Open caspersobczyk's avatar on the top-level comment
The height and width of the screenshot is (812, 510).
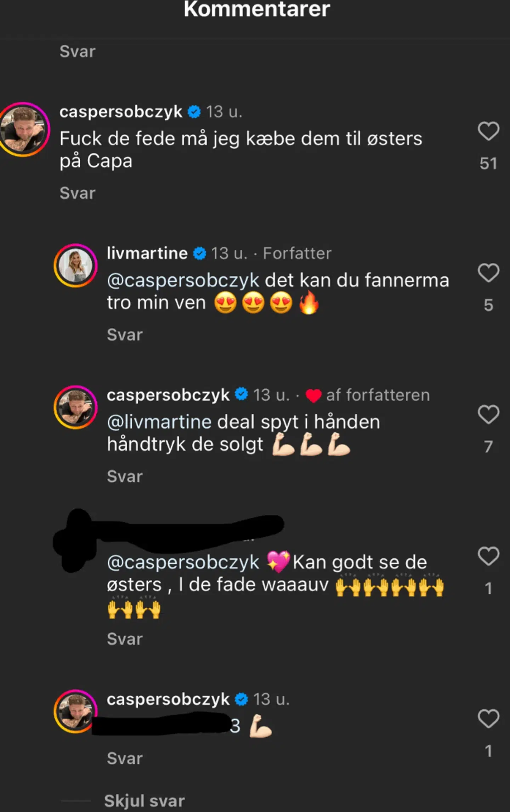(x=24, y=130)
